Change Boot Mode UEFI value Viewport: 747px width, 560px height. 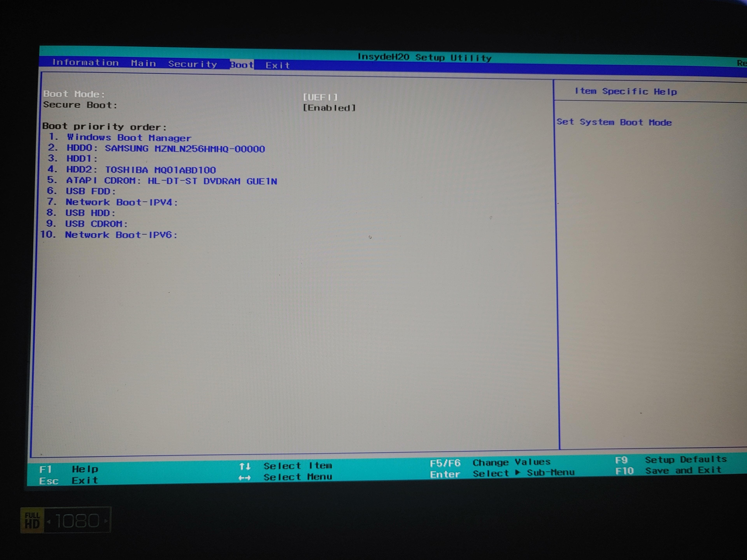[320, 97]
